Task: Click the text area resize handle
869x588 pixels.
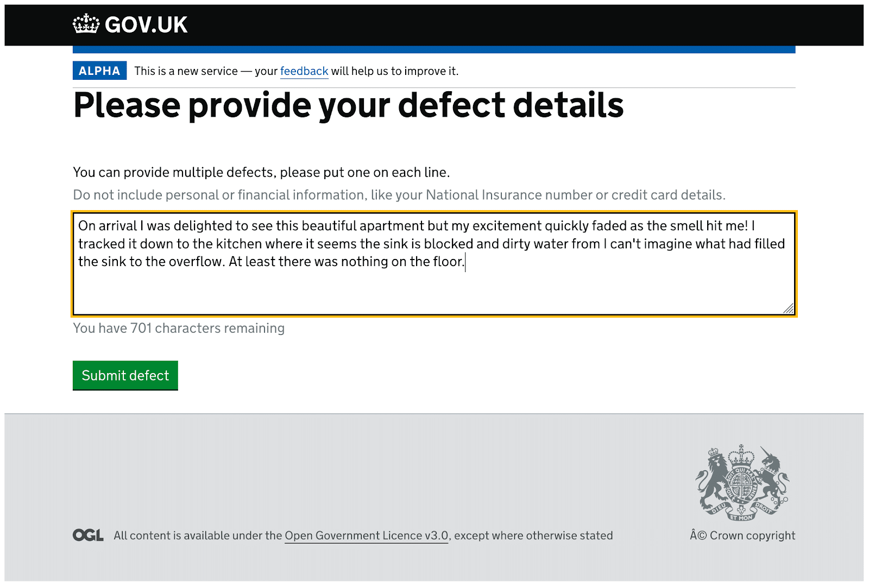Action: click(x=789, y=308)
